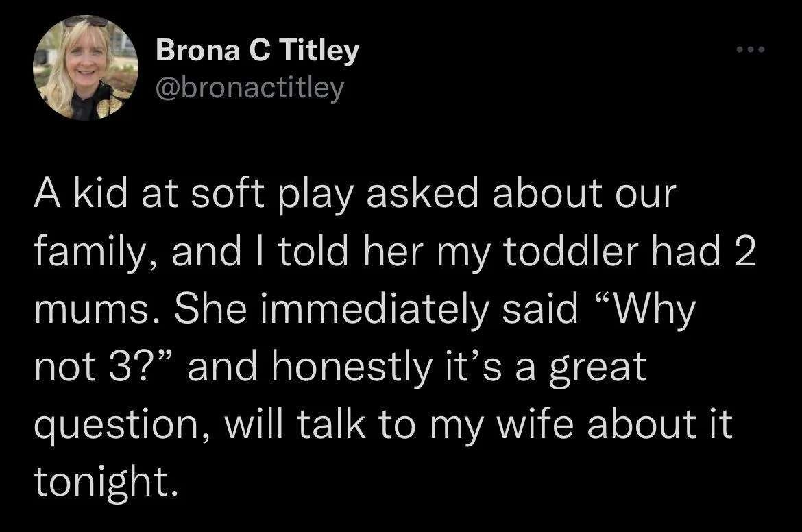Click the word "family," in the tweet
802x532 pixels.
(97, 254)
